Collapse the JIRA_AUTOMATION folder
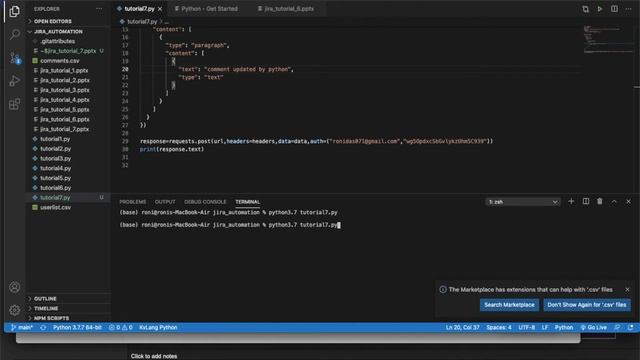Viewport: 640px width, 360px height. tap(58, 31)
